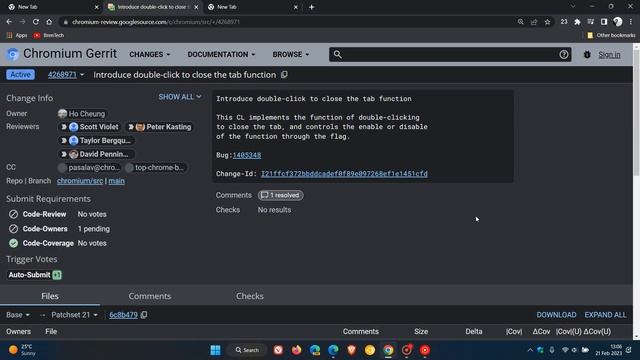Go back with the browser back arrow
This screenshot has width=640, height=360.
pyautogui.click(x=9, y=22)
